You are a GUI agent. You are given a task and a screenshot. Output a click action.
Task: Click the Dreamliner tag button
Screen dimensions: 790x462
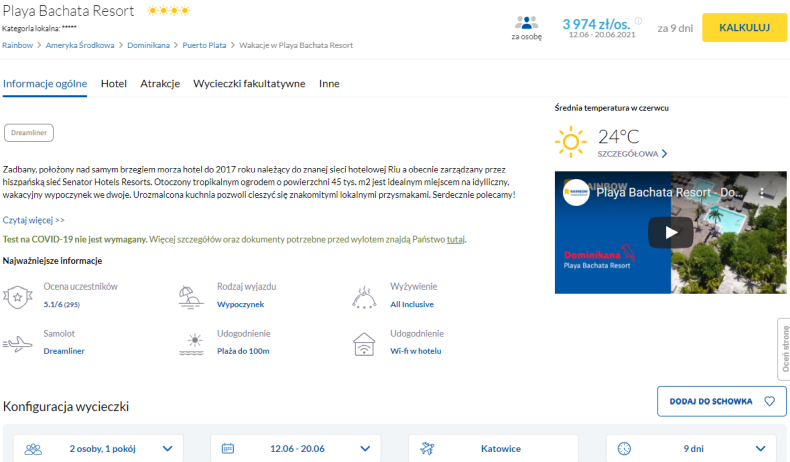pyautogui.click(x=29, y=133)
